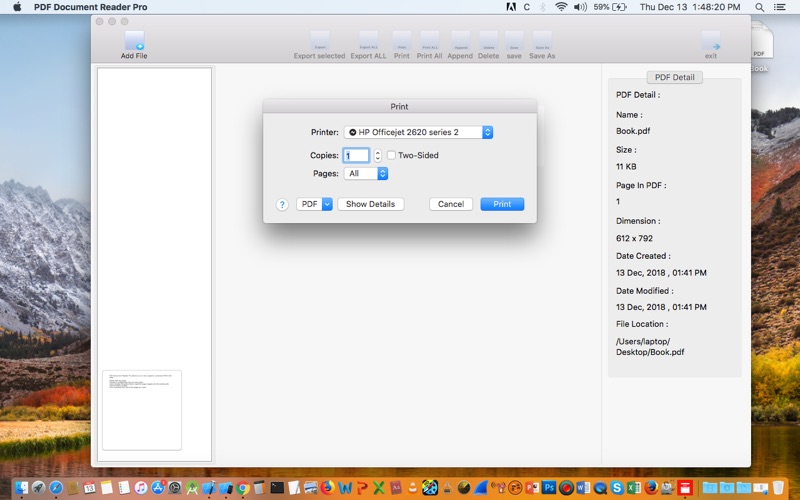Select the page thumbnail in the sidebar
Screen dimensions: 800x500
142,409
